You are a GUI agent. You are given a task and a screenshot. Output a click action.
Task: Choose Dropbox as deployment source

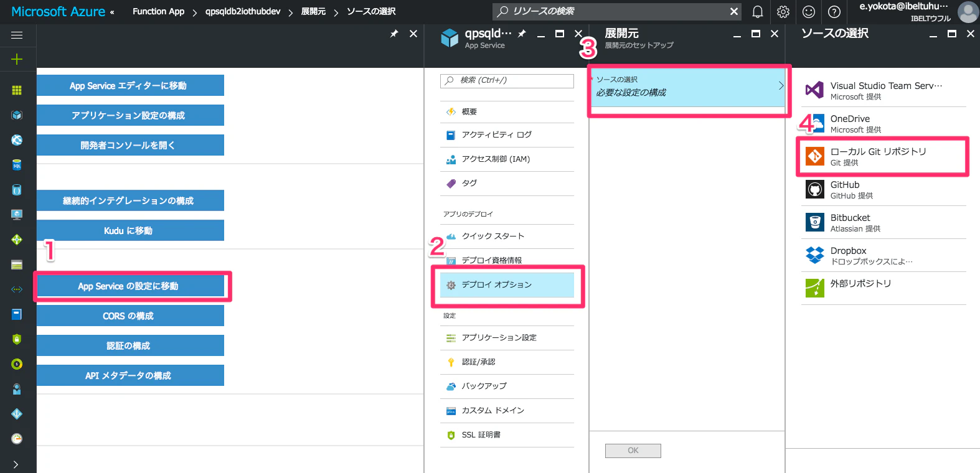[x=884, y=256]
